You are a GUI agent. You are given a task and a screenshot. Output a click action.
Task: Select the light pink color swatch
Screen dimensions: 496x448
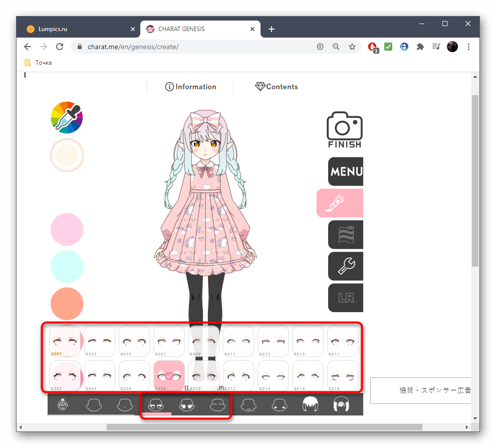pyautogui.click(x=67, y=229)
